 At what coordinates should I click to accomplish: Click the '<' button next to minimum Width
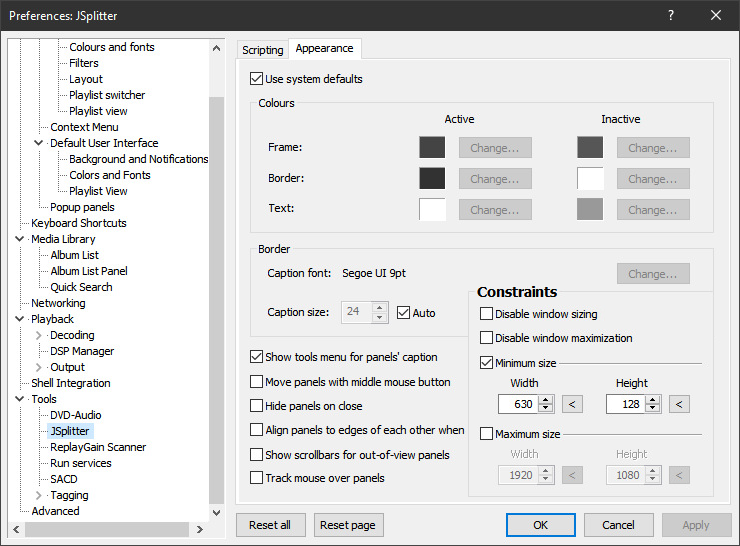(x=571, y=404)
